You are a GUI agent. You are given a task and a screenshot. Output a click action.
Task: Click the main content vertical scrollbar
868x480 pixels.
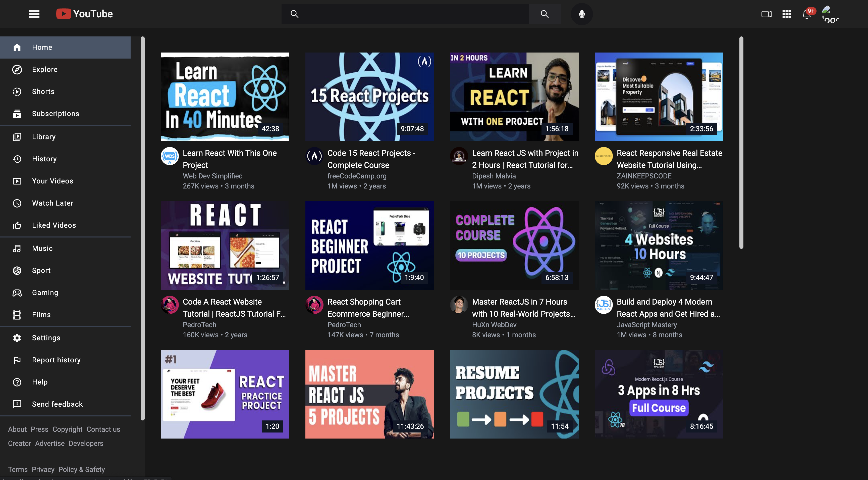pos(741,142)
